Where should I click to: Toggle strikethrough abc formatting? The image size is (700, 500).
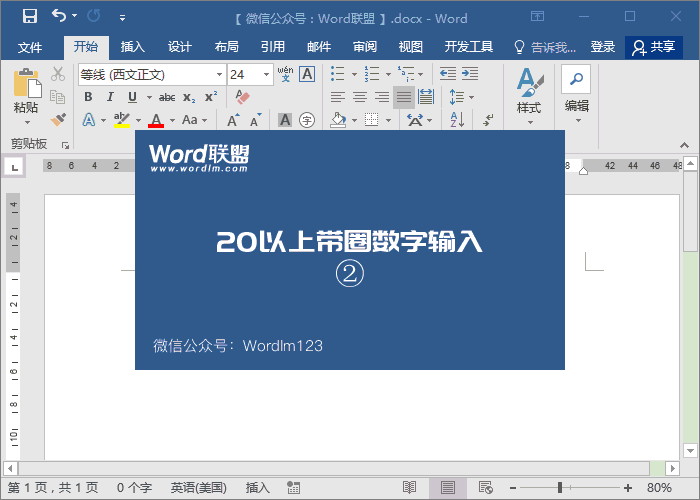coord(167,97)
